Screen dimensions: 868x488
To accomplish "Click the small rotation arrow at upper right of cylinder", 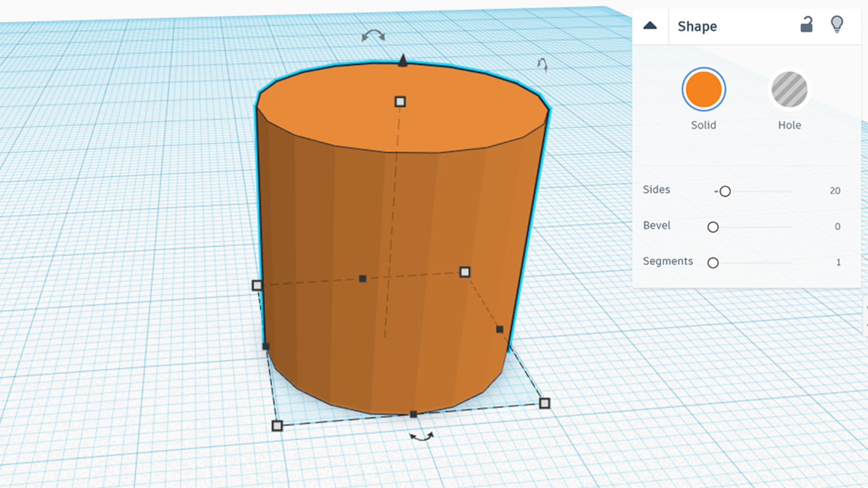I will (x=542, y=65).
